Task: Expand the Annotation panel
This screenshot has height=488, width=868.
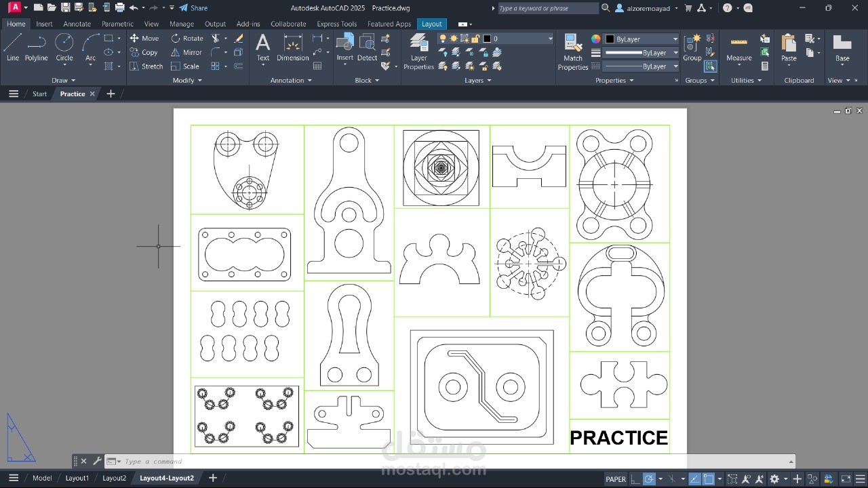Action: click(292, 80)
